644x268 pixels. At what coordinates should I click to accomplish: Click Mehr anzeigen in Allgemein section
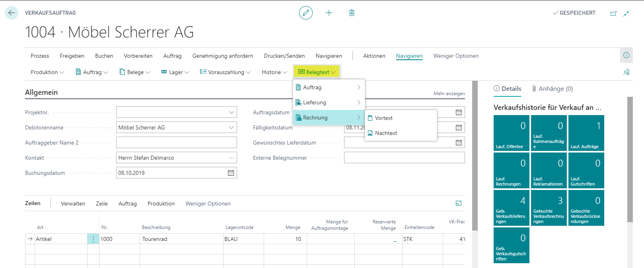449,94
